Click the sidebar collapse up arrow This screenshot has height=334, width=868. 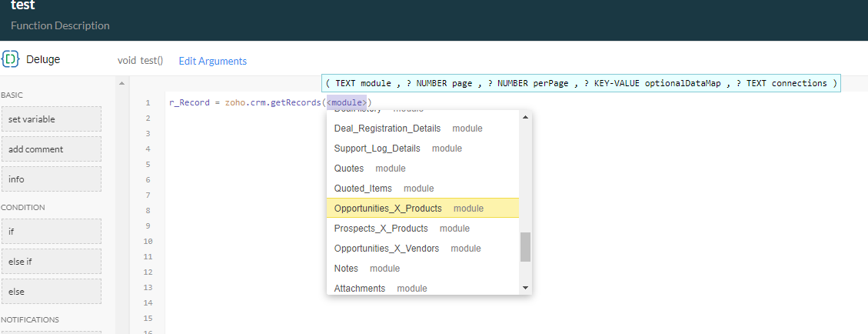tap(121, 83)
